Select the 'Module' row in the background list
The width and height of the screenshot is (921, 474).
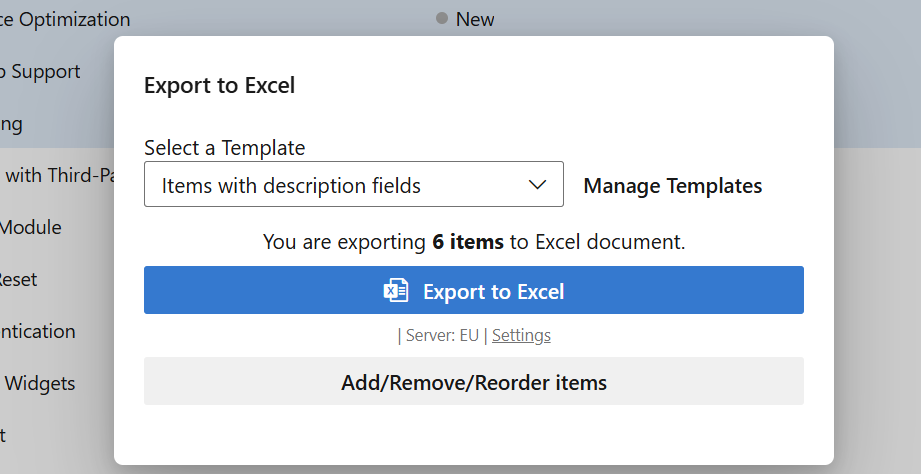pos(30,227)
